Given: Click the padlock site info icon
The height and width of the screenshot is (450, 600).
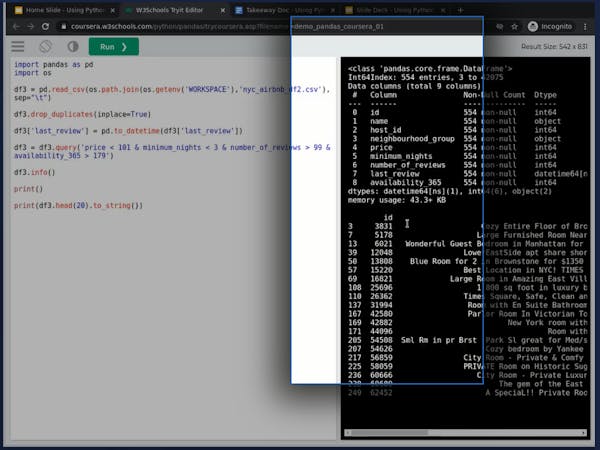Looking at the screenshot, I should point(64,26).
